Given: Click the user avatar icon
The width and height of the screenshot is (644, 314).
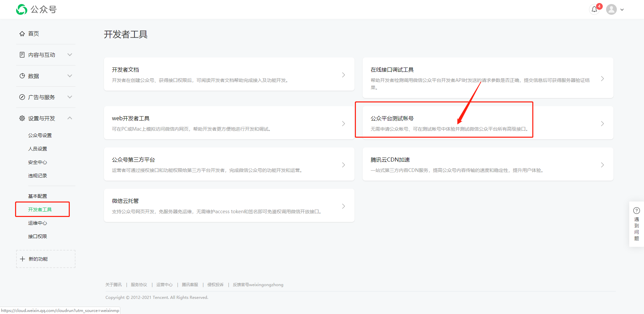Looking at the screenshot, I should (x=611, y=9).
